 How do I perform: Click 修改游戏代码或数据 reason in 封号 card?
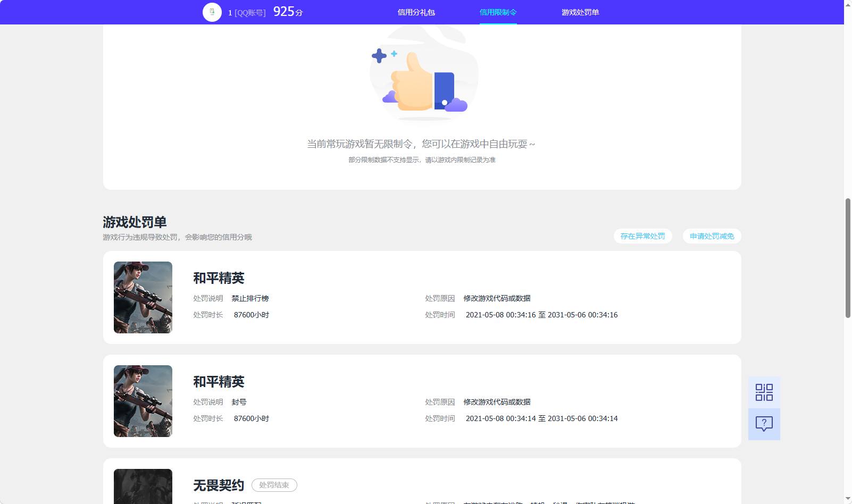pyautogui.click(x=497, y=402)
